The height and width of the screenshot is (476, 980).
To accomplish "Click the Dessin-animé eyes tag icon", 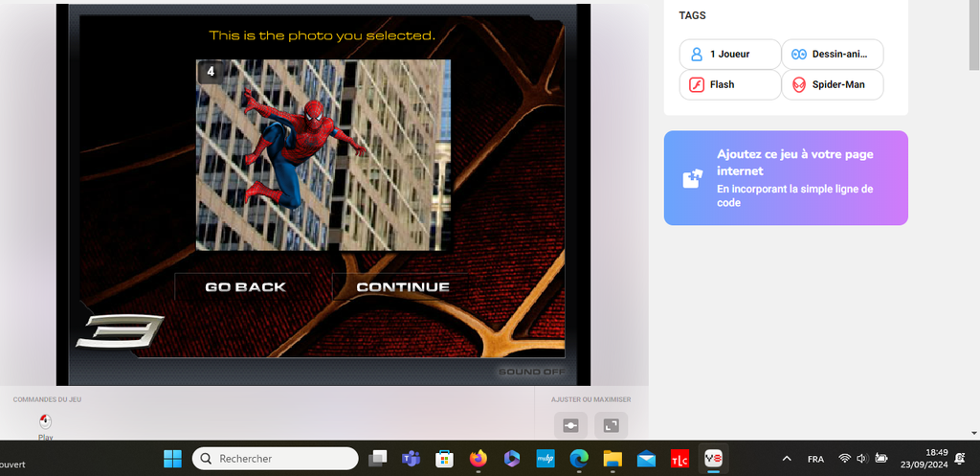I will coord(799,55).
